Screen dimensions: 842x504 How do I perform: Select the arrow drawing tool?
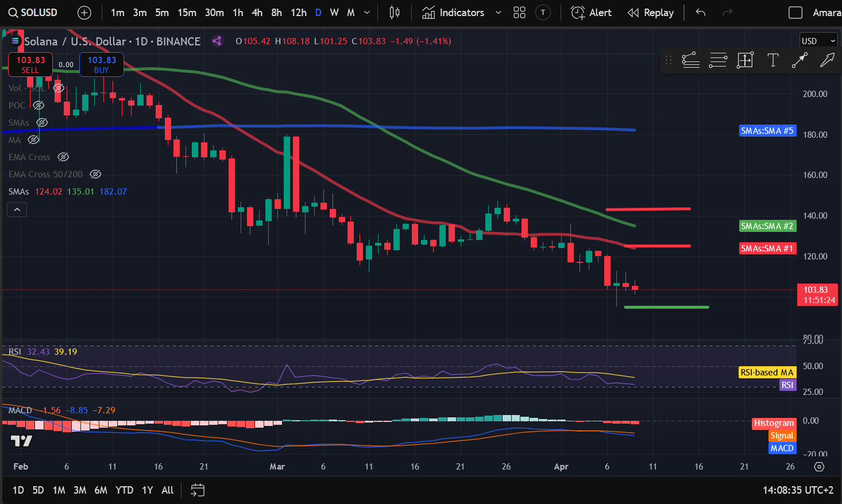[827, 60]
